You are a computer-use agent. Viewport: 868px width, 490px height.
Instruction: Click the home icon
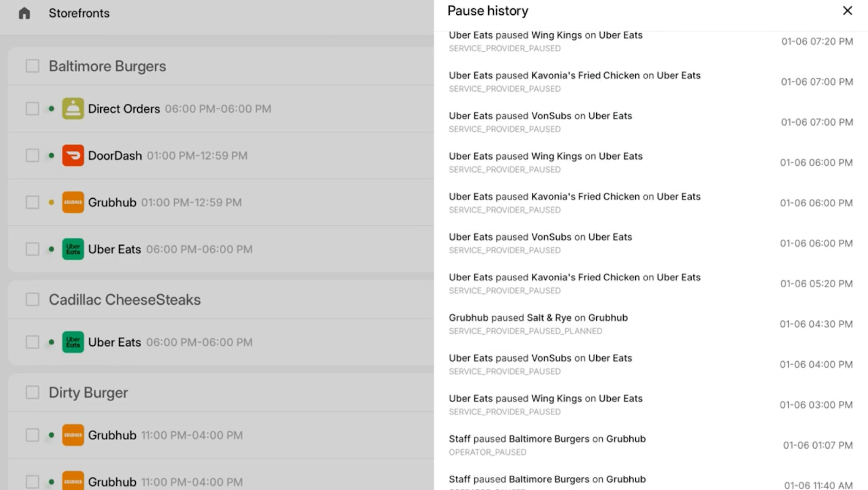tap(24, 14)
